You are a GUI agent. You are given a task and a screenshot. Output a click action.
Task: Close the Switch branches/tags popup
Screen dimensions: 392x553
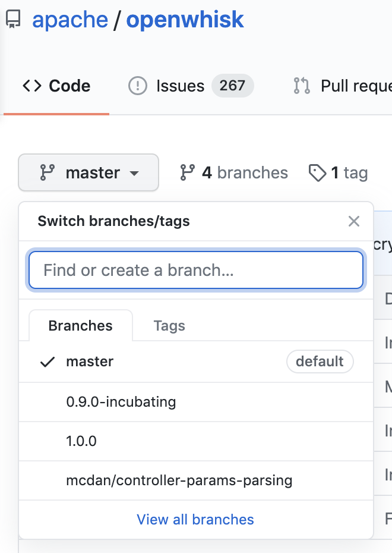coord(353,221)
